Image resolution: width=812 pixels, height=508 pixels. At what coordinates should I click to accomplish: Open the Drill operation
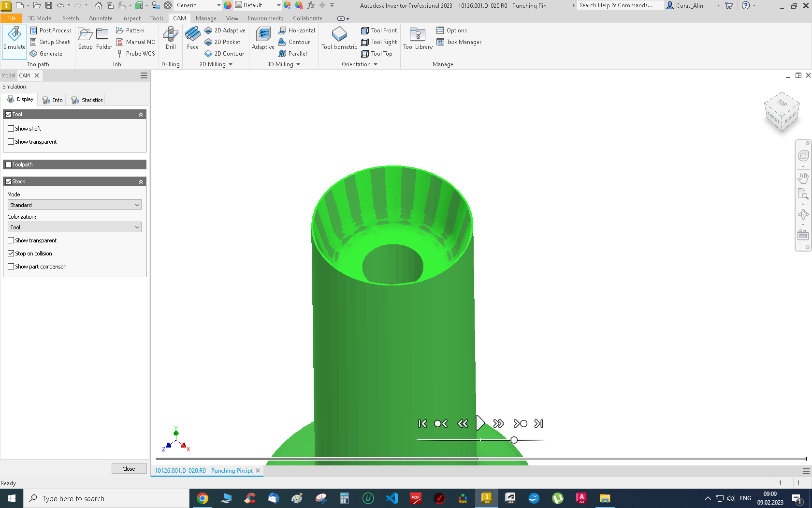pyautogui.click(x=170, y=39)
